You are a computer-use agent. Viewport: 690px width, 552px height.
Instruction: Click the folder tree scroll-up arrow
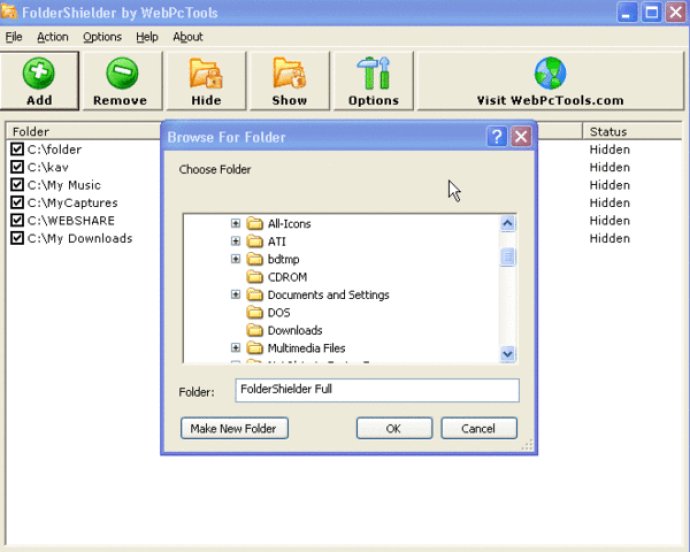pyautogui.click(x=507, y=224)
